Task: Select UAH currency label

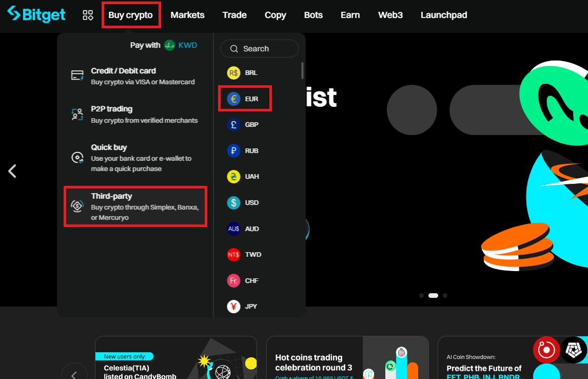Action: pos(252,176)
